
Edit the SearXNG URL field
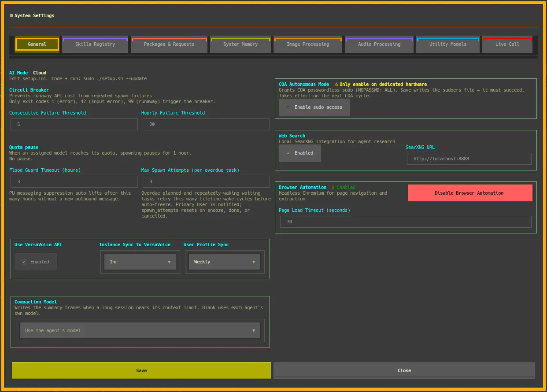point(469,159)
